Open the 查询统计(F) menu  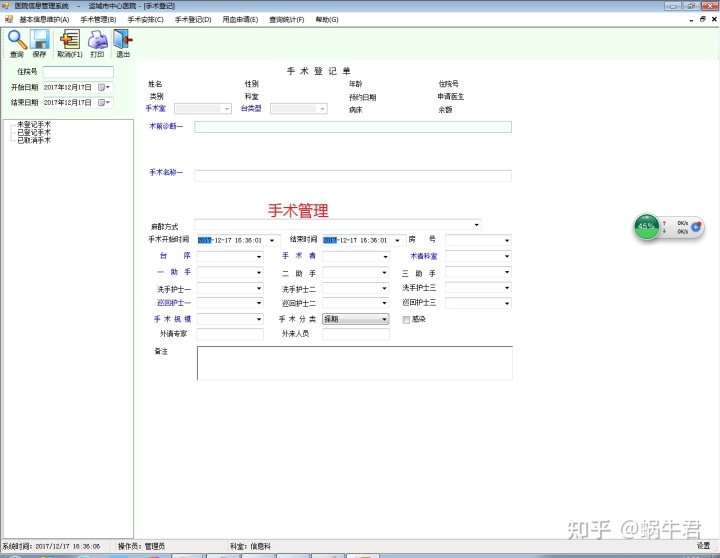(x=287, y=19)
